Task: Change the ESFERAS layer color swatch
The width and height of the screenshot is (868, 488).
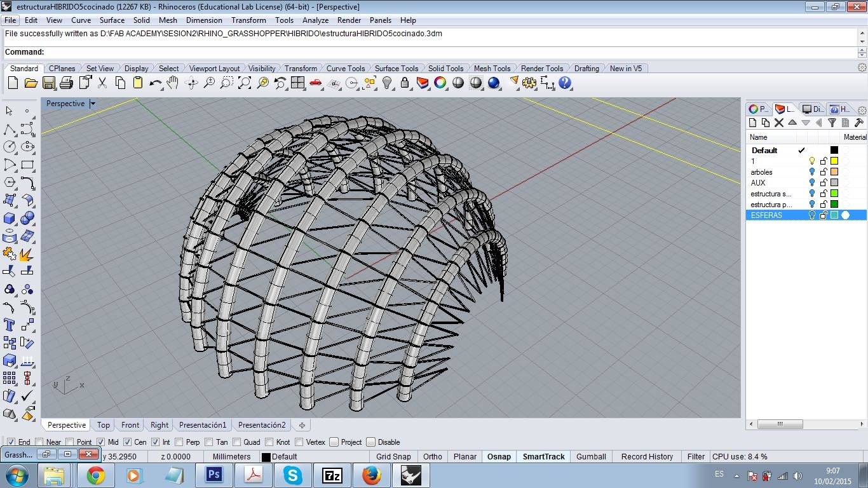Action: coord(834,215)
